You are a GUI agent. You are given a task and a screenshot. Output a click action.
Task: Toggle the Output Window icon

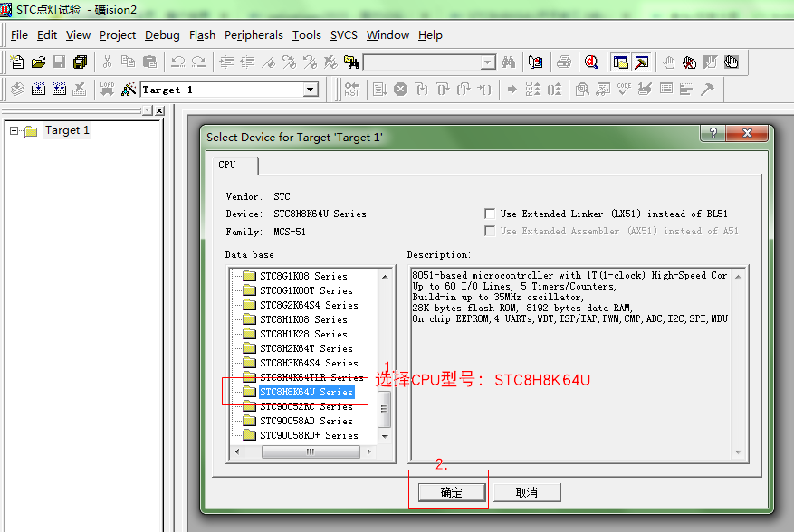point(642,62)
